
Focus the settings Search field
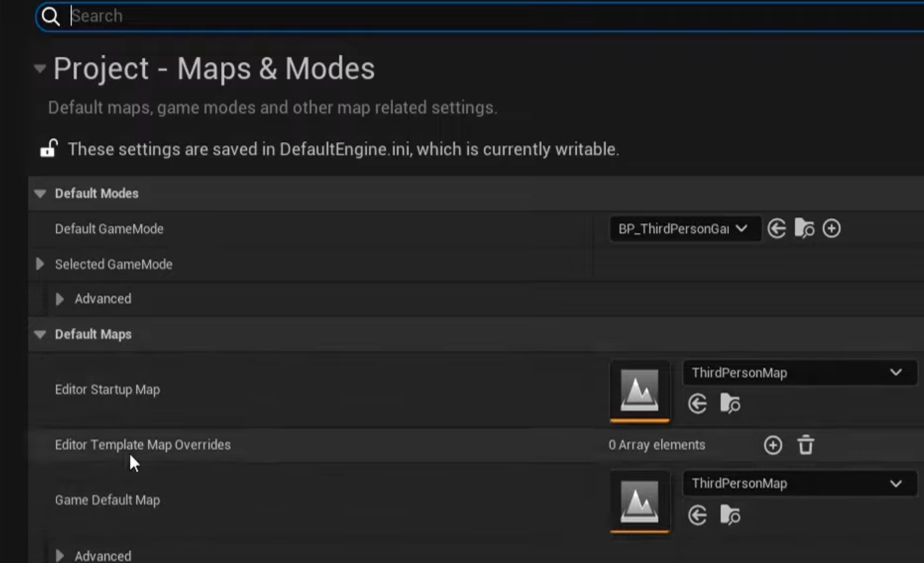(x=480, y=16)
